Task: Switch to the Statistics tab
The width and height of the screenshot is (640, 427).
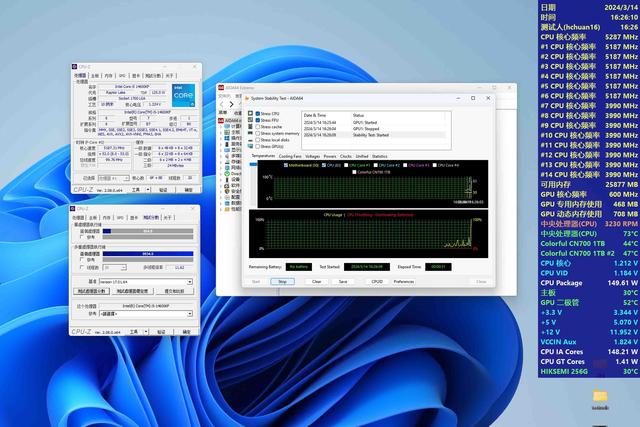Action: pyautogui.click(x=380, y=156)
